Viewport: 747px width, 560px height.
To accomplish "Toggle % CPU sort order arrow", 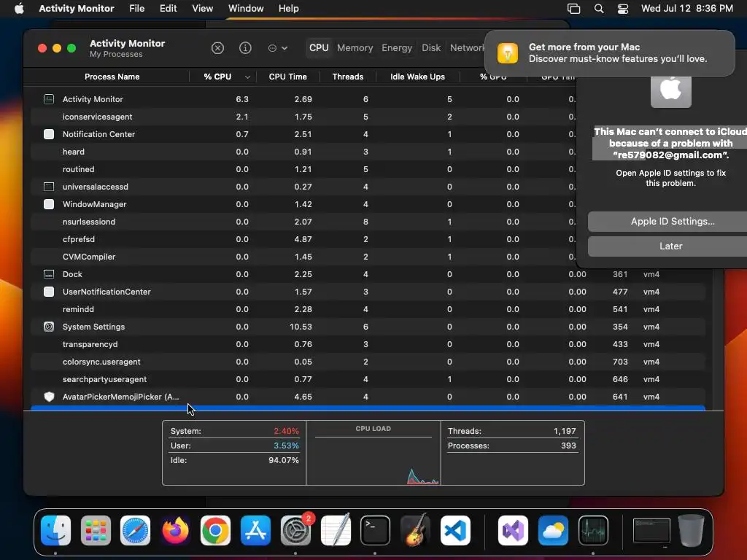I will (x=247, y=77).
